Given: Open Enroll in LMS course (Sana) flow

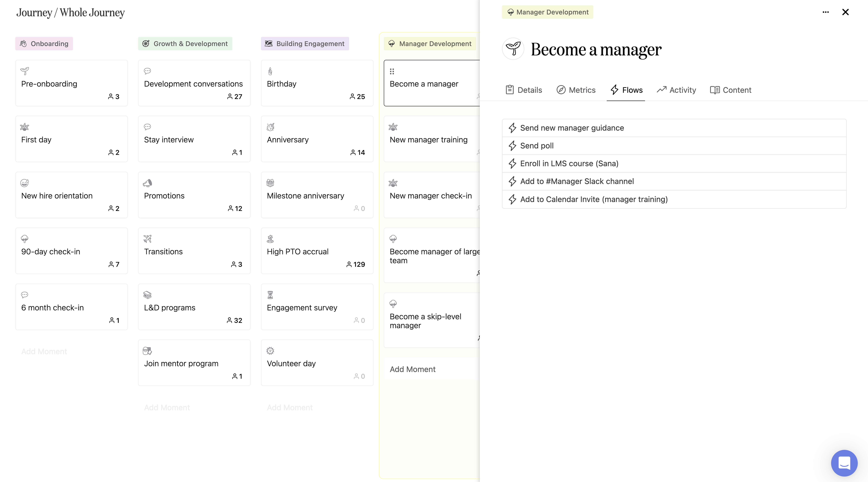Looking at the screenshot, I should point(674,164).
